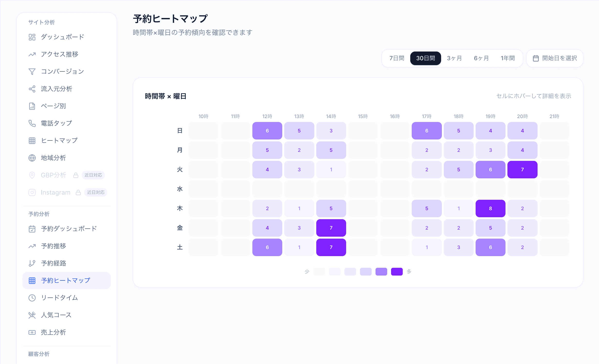Select the 6ヶ月 period option
599x364 pixels.
(481, 58)
